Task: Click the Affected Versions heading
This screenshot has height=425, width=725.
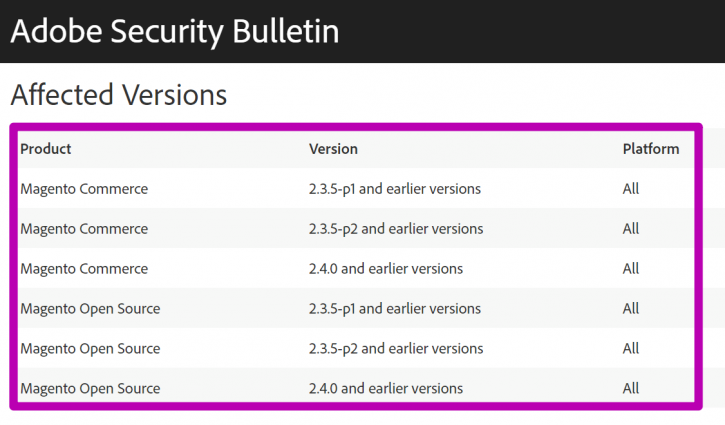Action: tap(119, 95)
